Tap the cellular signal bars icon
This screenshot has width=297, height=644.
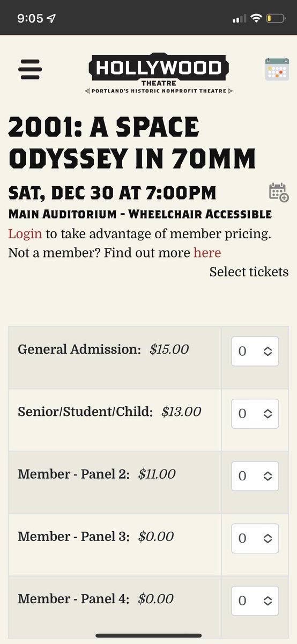pyautogui.click(x=239, y=19)
